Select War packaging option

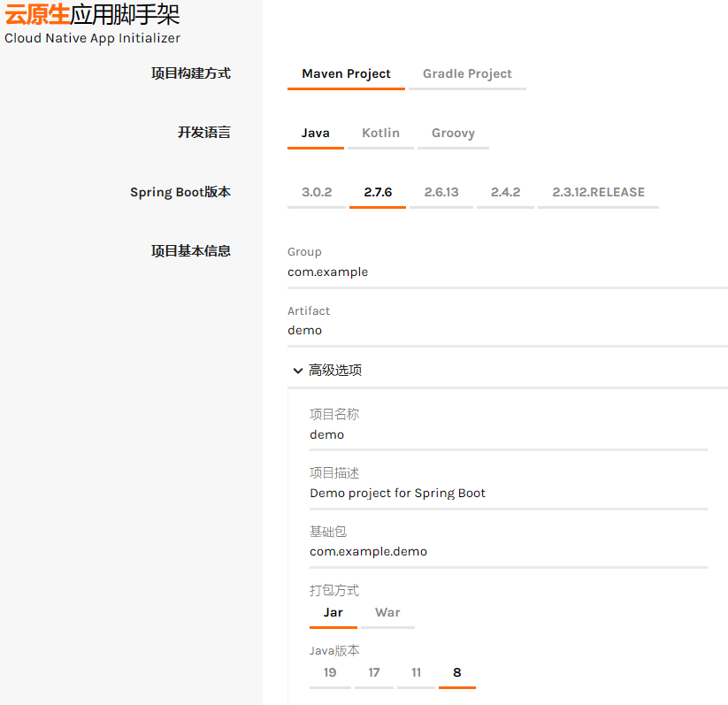(387, 613)
